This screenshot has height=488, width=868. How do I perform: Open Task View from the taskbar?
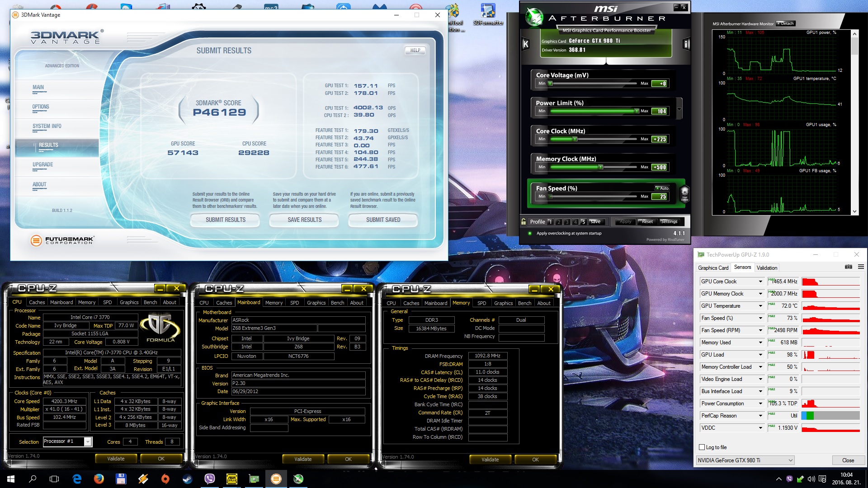(x=54, y=479)
